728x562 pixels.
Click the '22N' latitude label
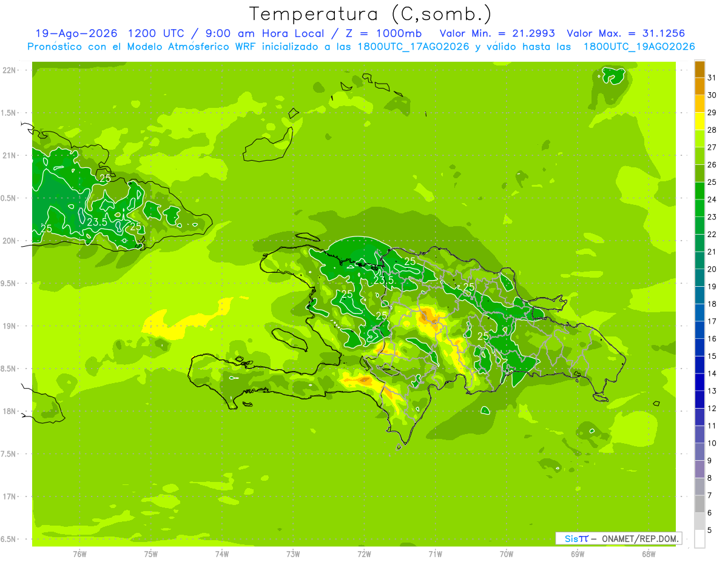9,70
